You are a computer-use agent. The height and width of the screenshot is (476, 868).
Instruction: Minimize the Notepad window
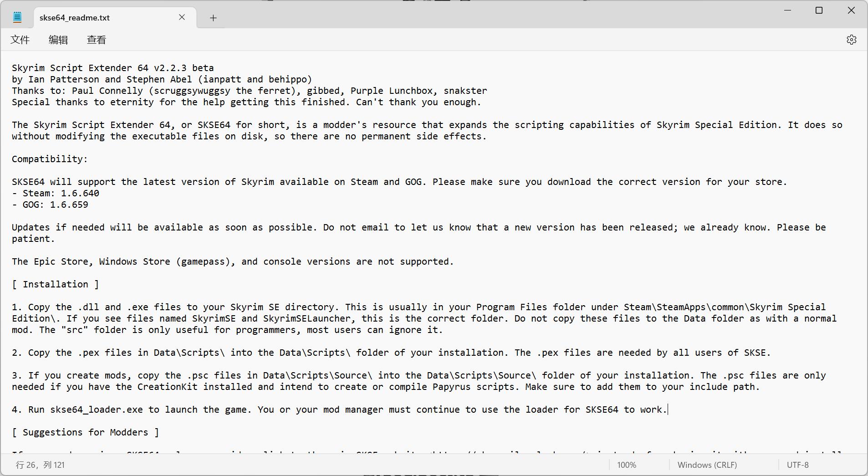click(x=787, y=10)
